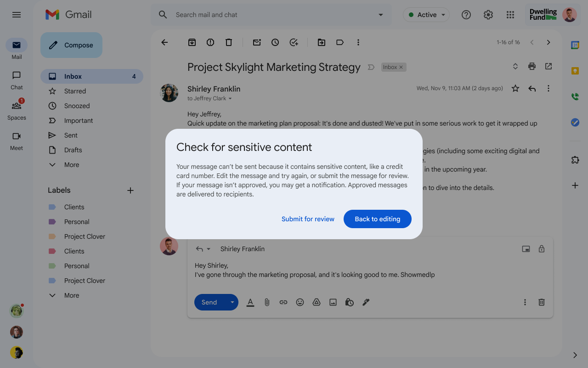
Task: Open message More menu for Shirley's email
Action: click(548, 88)
